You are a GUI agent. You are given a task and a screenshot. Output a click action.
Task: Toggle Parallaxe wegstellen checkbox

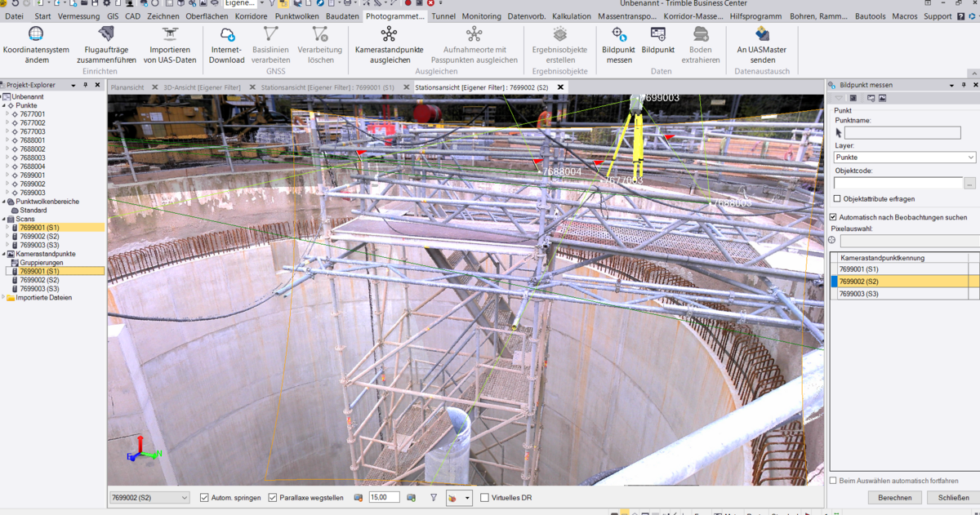[273, 498]
